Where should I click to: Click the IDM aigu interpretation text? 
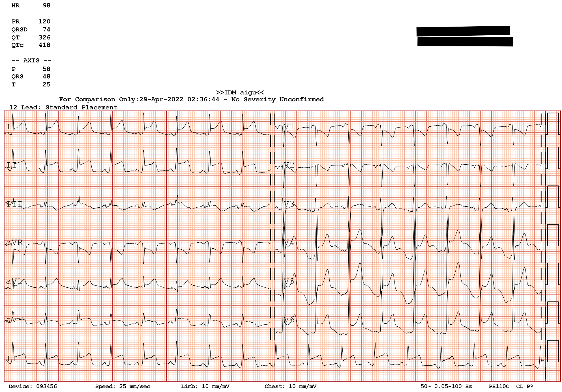240,92
